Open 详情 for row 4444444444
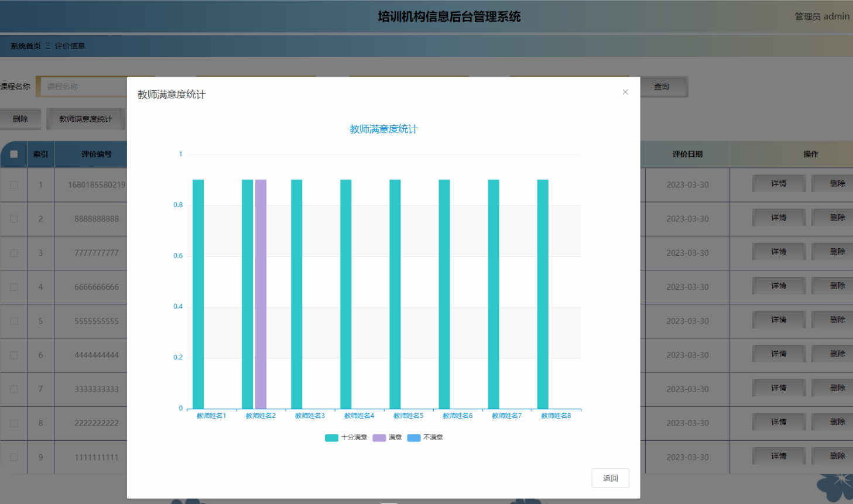 tap(779, 354)
